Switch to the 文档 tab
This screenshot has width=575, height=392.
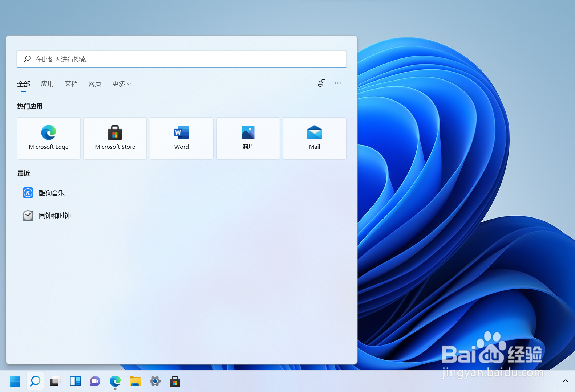71,84
